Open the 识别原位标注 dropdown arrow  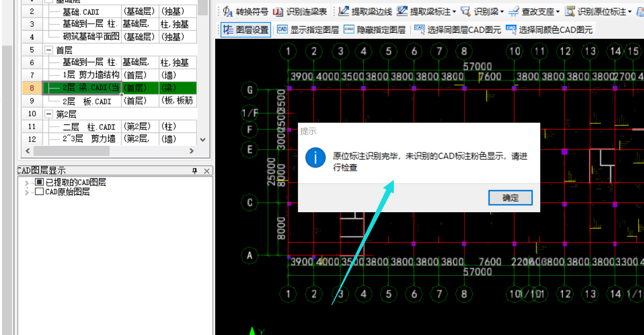click(629, 12)
